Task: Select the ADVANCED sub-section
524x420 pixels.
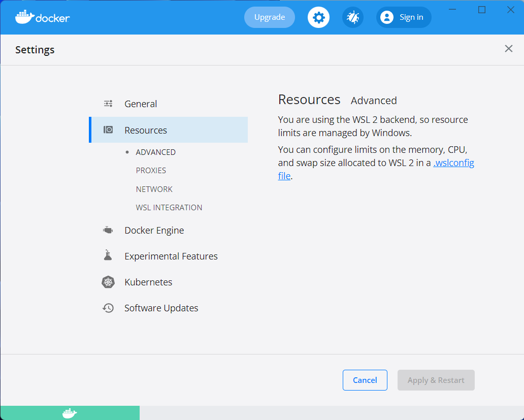Action: (x=155, y=152)
